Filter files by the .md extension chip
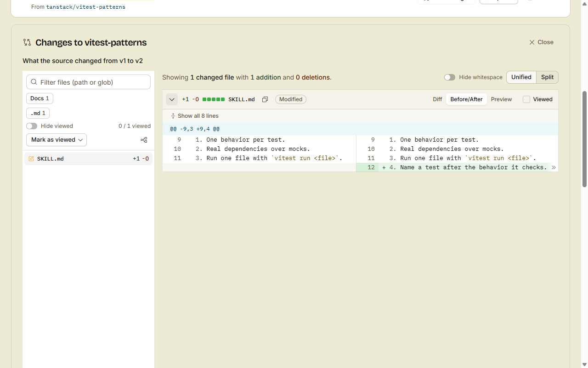588x368 pixels. (x=38, y=113)
